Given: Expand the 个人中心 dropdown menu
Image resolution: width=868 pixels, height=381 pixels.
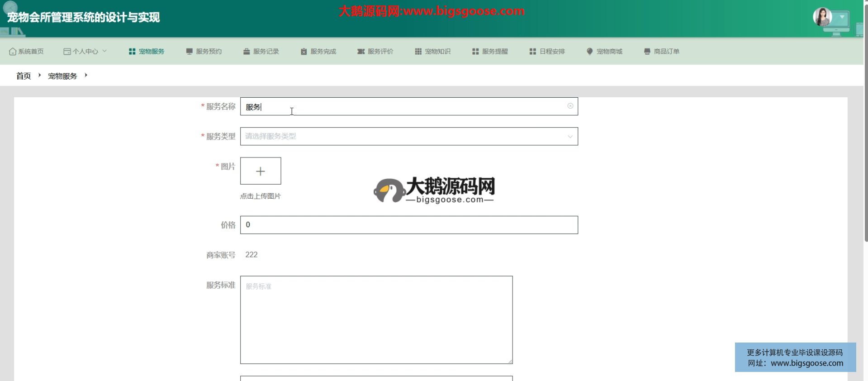Looking at the screenshot, I should click(x=85, y=52).
